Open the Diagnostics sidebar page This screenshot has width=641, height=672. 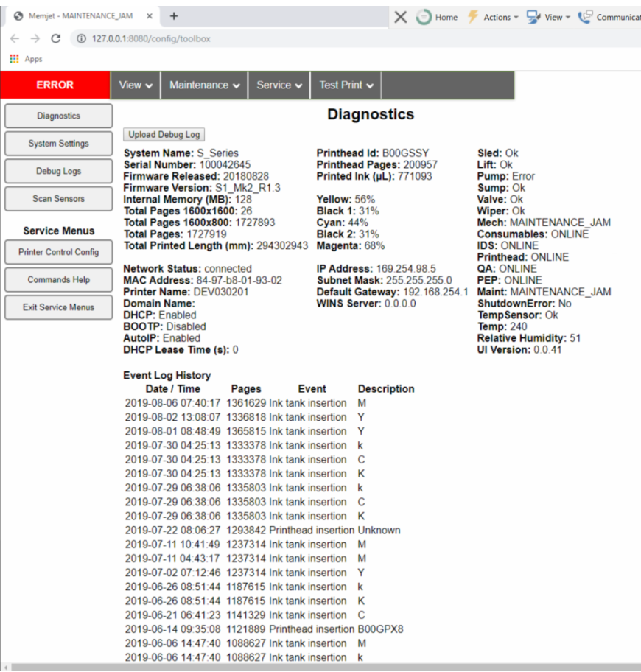point(59,116)
